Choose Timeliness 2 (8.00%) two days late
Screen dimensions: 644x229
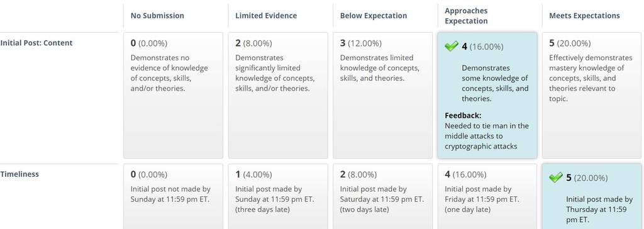383,196
